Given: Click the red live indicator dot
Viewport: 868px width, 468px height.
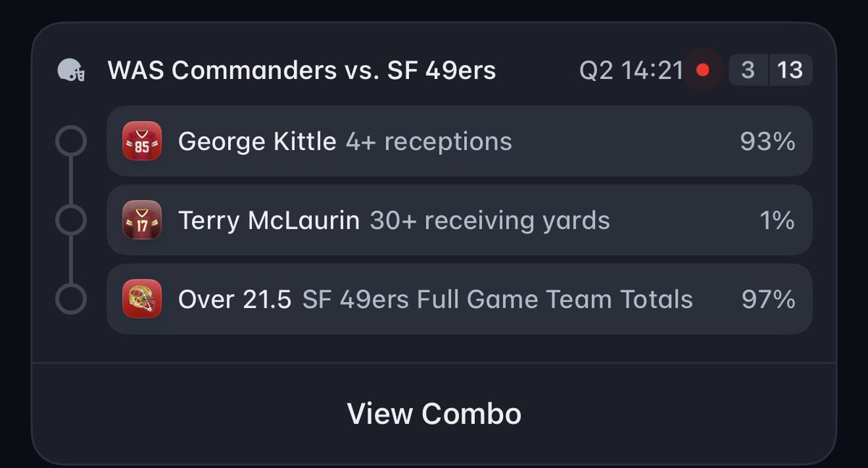Looking at the screenshot, I should pos(703,70).
